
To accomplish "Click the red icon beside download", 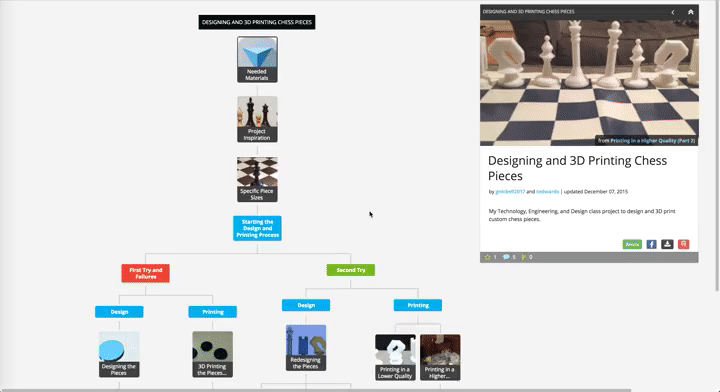I will pos(683,244).
